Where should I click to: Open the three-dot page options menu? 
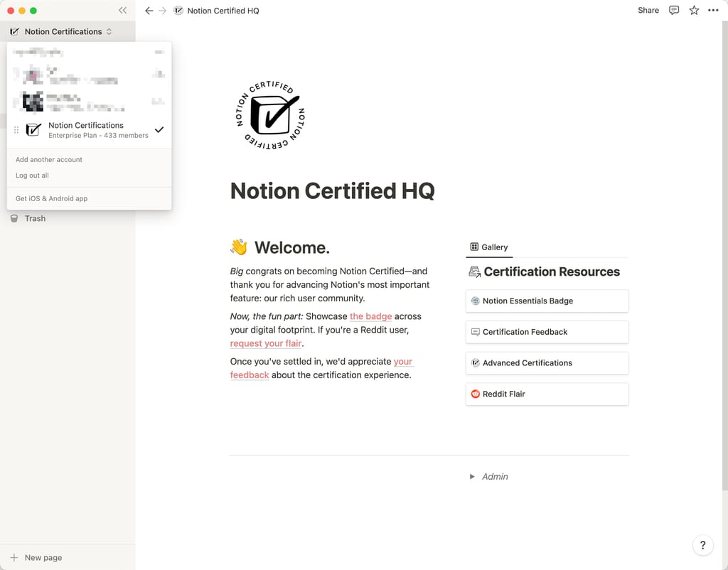coord(713,10)
